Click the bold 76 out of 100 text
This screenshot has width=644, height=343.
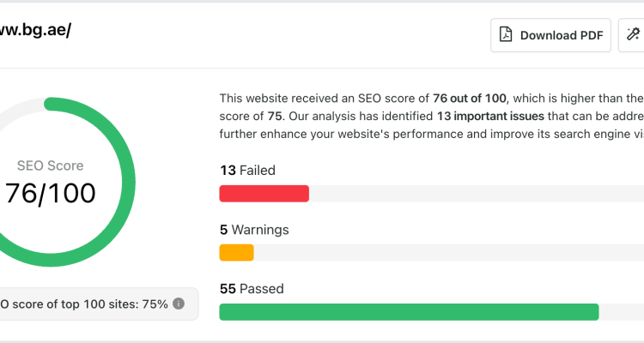tap(470, 99)
